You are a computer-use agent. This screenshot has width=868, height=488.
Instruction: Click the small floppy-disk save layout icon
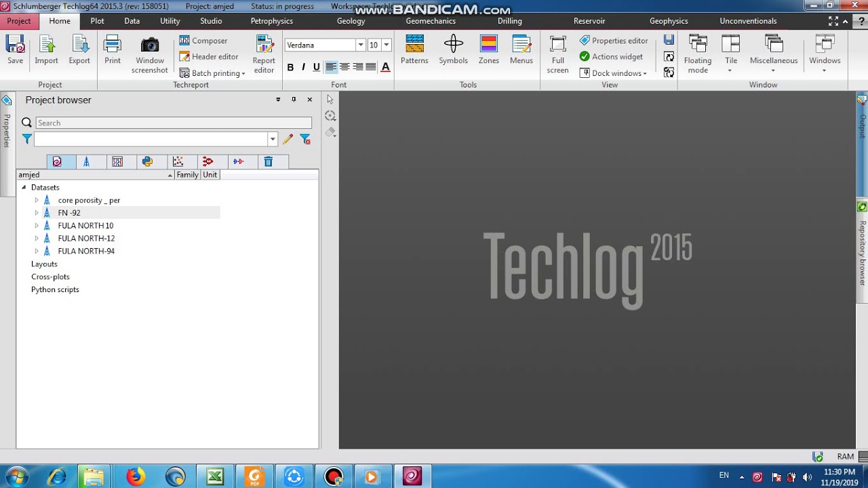pyautogui.click(x=669, y=40)
